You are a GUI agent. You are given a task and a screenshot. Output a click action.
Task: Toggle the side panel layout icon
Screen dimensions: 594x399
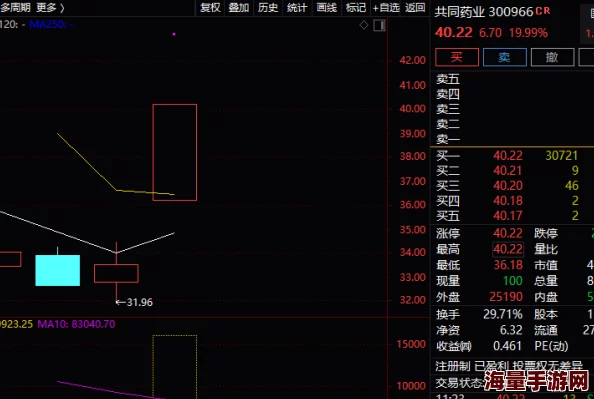pos(379,25)
